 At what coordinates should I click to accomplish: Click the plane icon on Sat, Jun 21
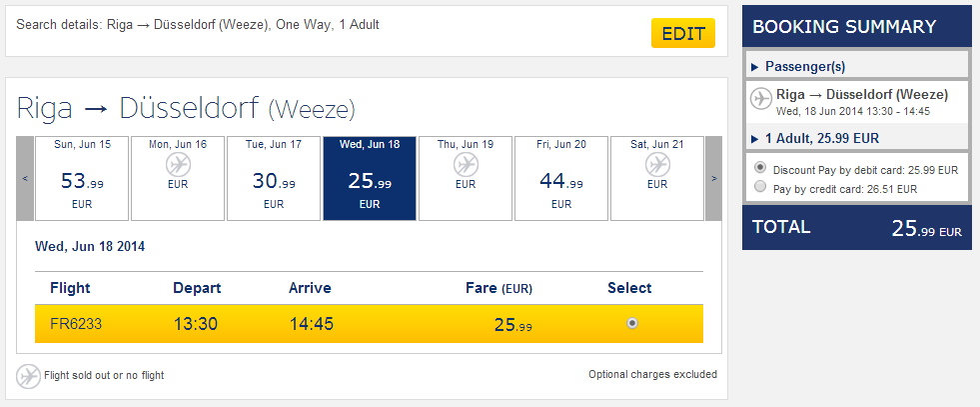(x=657, y=165)
